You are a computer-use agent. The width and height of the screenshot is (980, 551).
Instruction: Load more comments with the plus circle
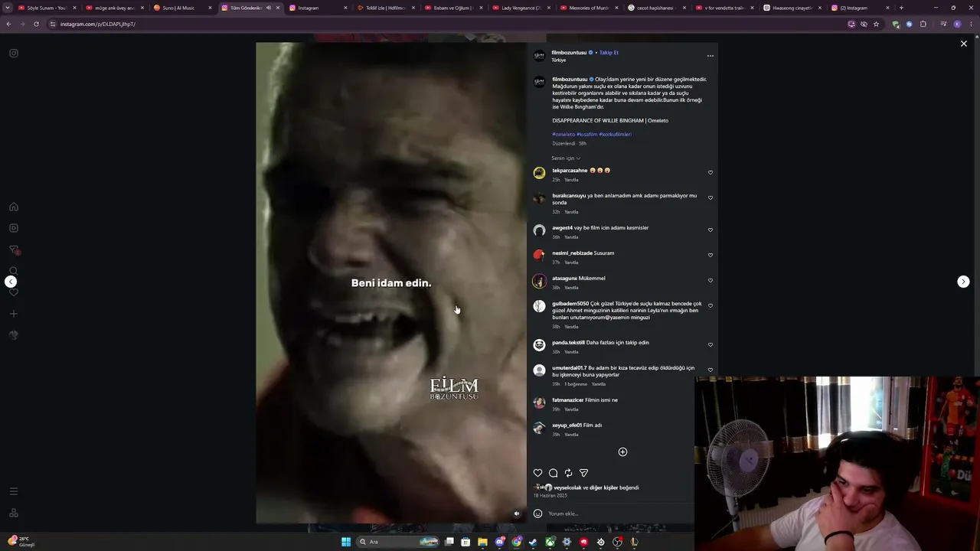(x=622, y=452)
